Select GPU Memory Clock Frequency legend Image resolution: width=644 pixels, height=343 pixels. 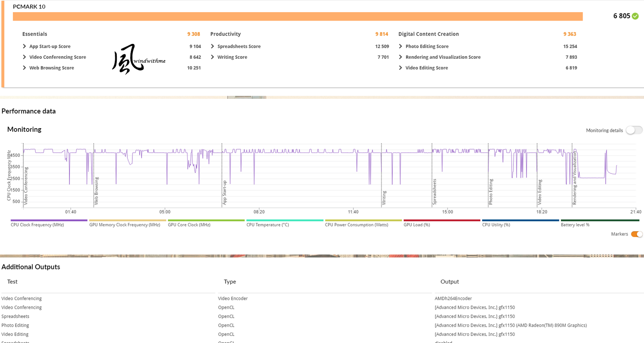coord(125,225)
